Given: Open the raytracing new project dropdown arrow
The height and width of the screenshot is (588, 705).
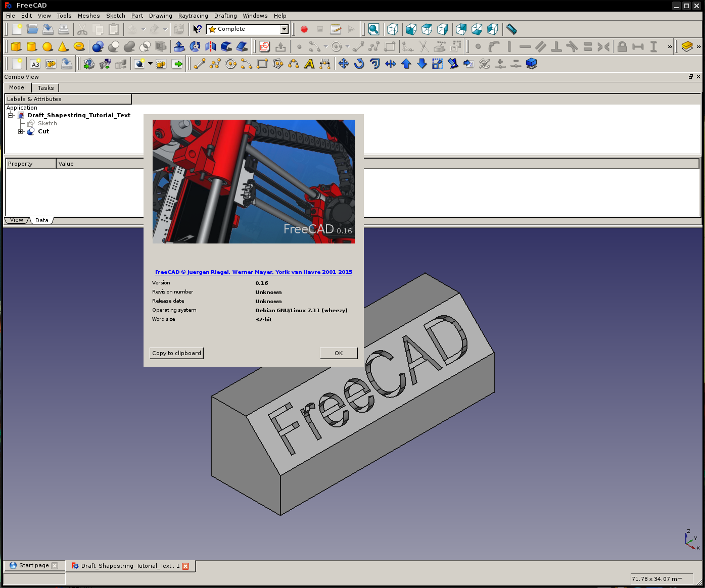Looking at the screenshot, I should click(x=150, y=64).
